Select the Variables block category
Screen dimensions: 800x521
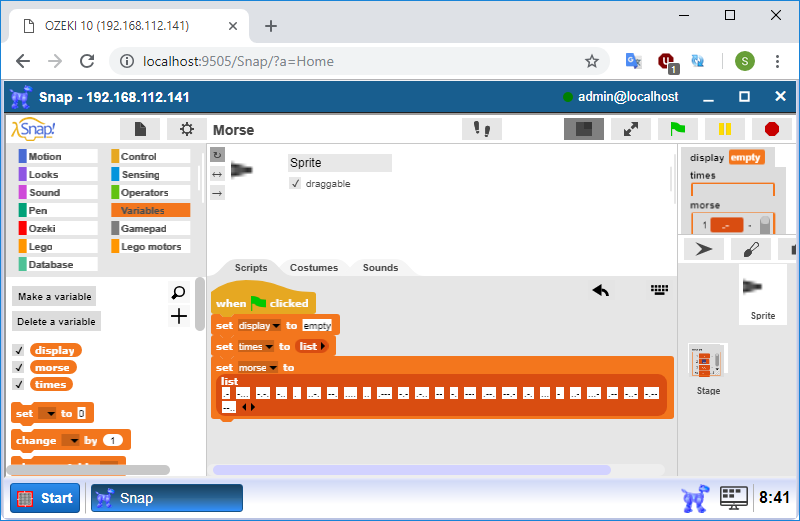151,210
